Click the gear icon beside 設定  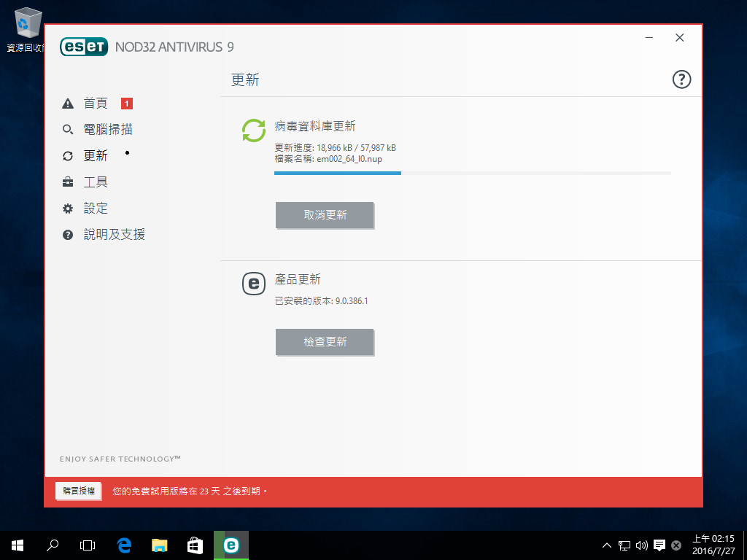pos(68,208)
